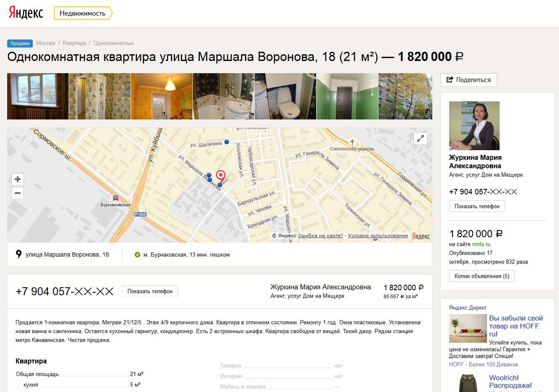Click the ул. Шаляпина street label on map
Image resolution: width=559 pixels, height=392 pixels.
pyautogui.click(x=206, y=144)
